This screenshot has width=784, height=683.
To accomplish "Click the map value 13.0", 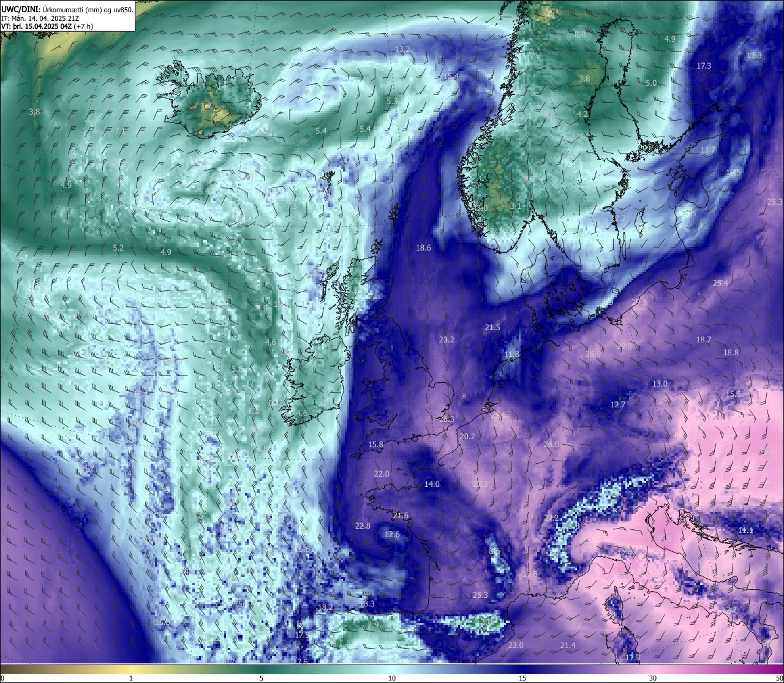I will click(x=660, y=383).
